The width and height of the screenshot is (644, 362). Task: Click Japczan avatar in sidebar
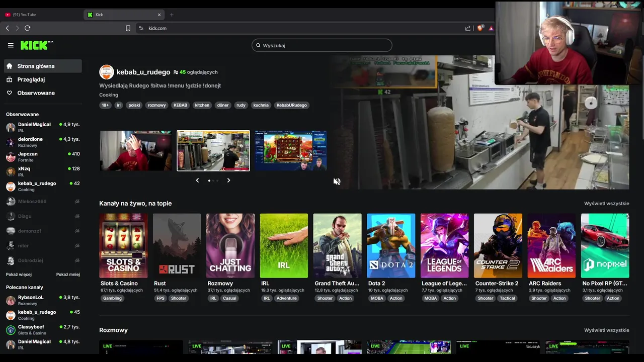tap(11, 157)
